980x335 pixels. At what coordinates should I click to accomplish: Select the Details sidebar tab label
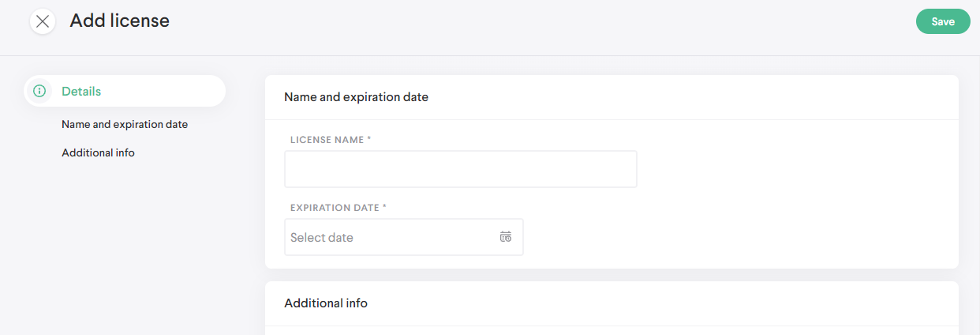(81, 91)
